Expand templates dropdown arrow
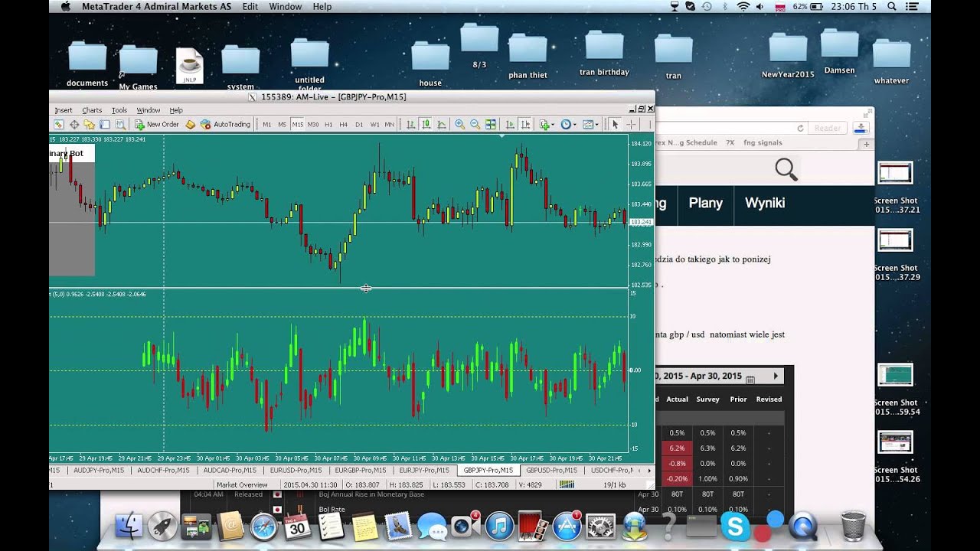This screenshot has height=551, width=980. (596, 124)
